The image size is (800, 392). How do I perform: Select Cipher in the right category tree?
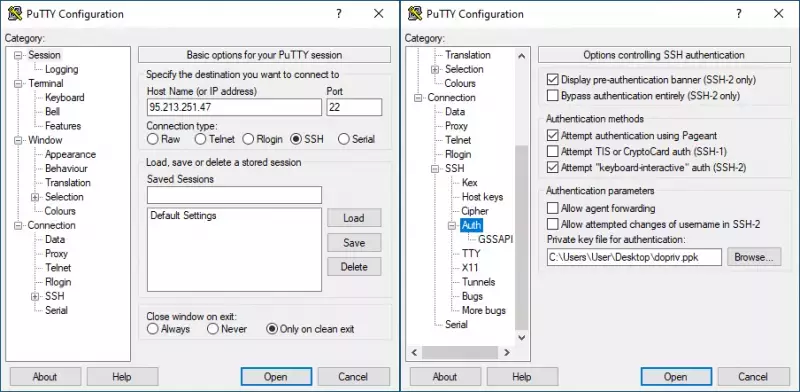point(475,211)
